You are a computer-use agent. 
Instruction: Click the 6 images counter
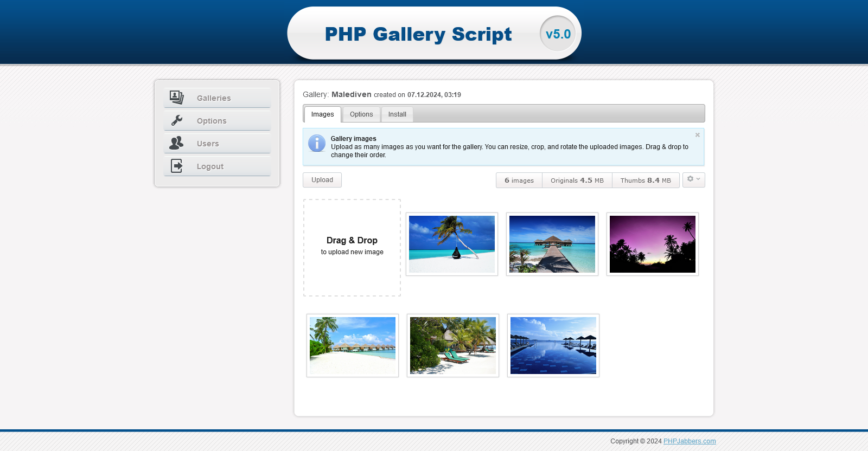(519, 181)
